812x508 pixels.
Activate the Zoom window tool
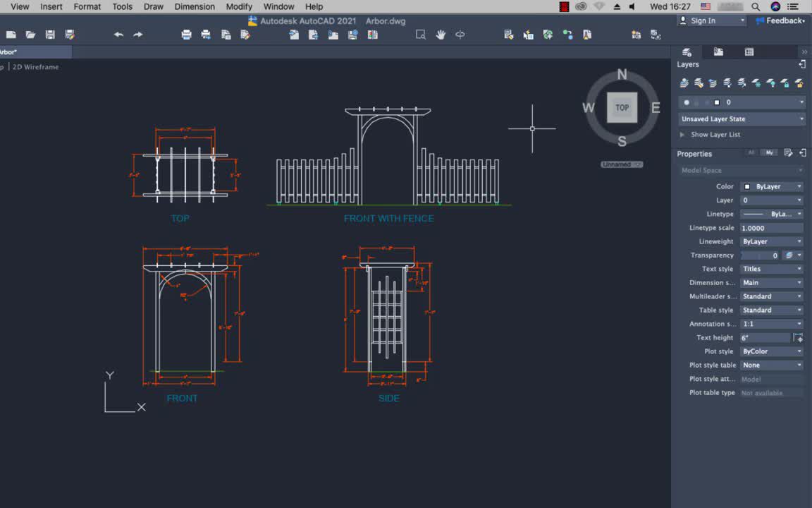pyautogui.click(x=421, y=35)
